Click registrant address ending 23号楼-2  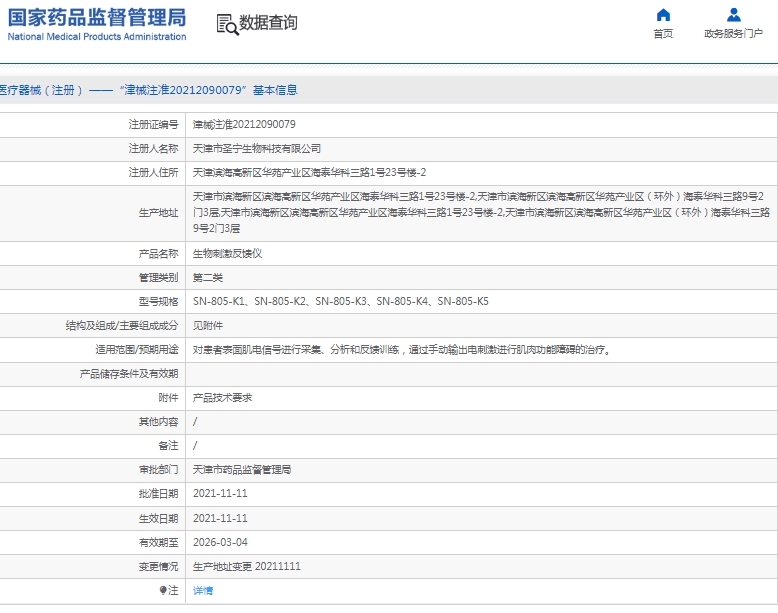(x=309, y=172)
